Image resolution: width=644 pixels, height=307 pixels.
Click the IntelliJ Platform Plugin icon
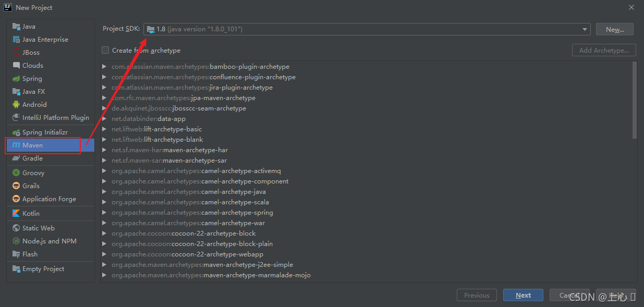pos(16,117)
